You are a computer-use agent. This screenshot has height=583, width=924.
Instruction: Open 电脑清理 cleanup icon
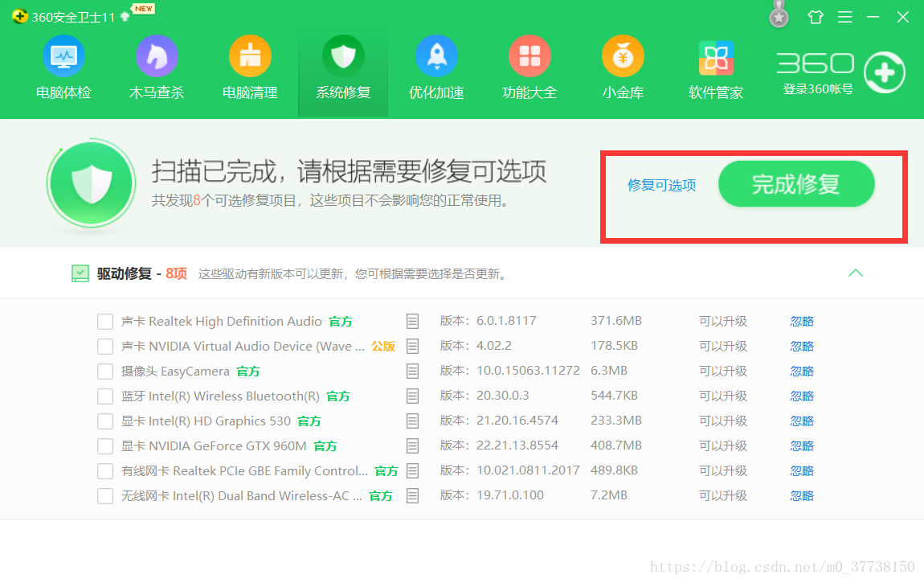click(x=250, y=56)
